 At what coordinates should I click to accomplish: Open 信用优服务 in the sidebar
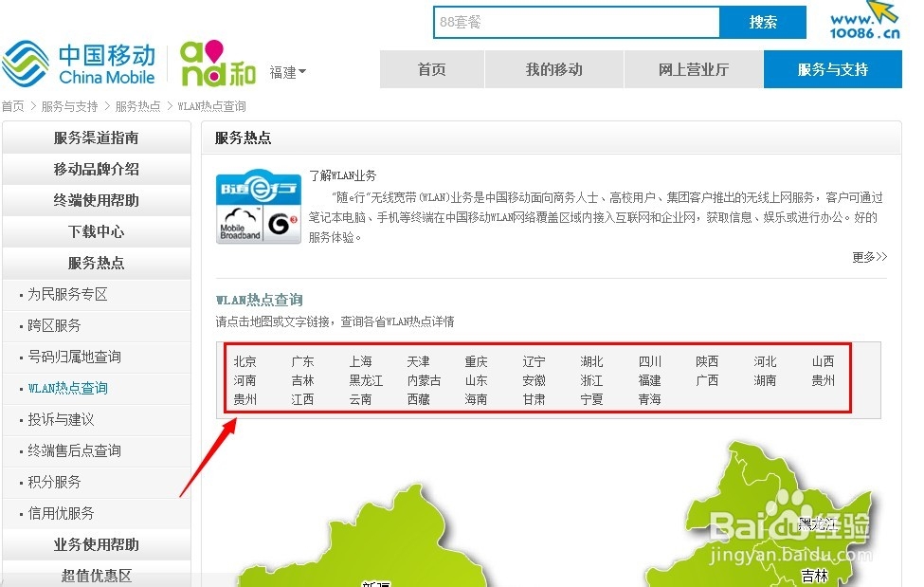coord(61,513)
